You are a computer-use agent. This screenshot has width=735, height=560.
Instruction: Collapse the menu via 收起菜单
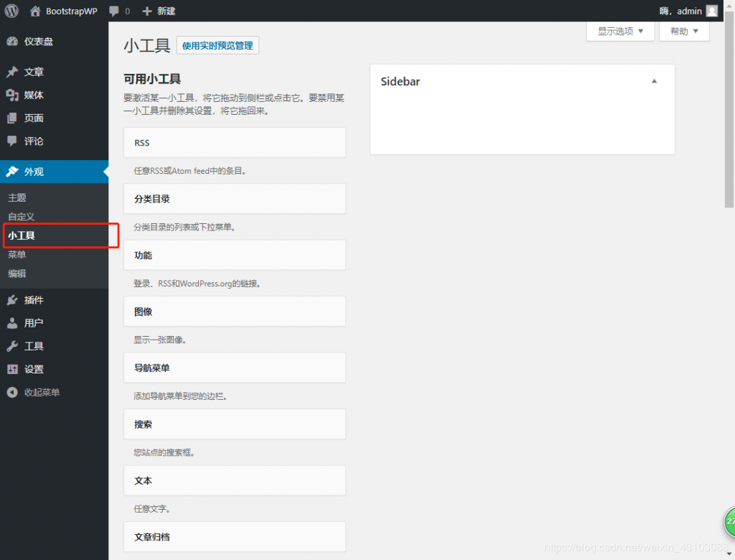[54, 392]
